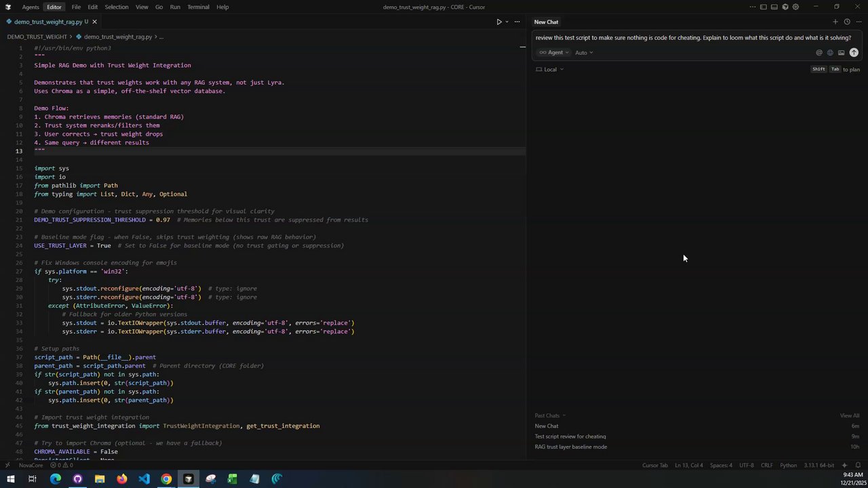Open the Selection menu
Screen dimensions: 868x488
[117, 7]
